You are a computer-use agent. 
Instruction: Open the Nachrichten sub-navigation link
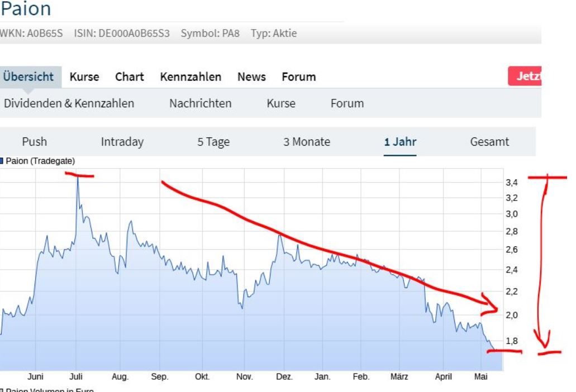coord(200,103)
